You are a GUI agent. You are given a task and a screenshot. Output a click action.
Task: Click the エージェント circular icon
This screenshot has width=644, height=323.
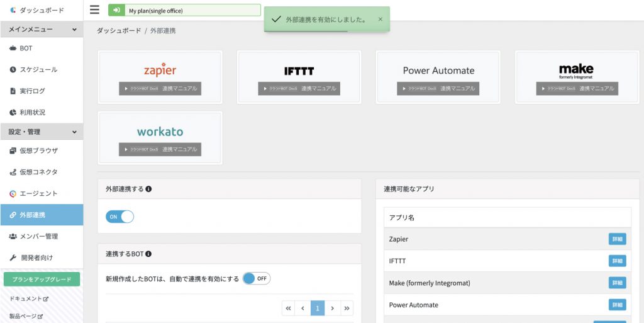tap(13, 193)
